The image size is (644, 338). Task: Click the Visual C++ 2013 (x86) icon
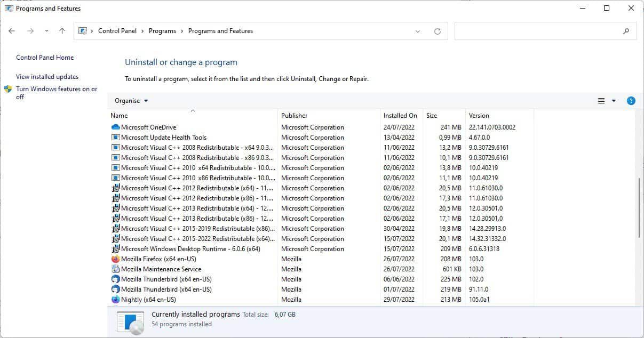[116, 219]
